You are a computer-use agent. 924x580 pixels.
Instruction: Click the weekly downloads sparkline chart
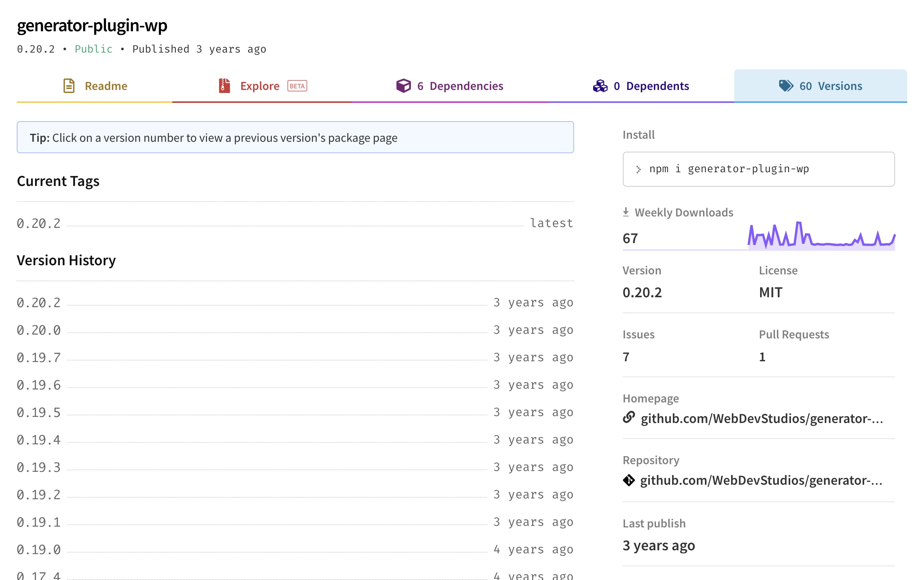click(821, 236)
